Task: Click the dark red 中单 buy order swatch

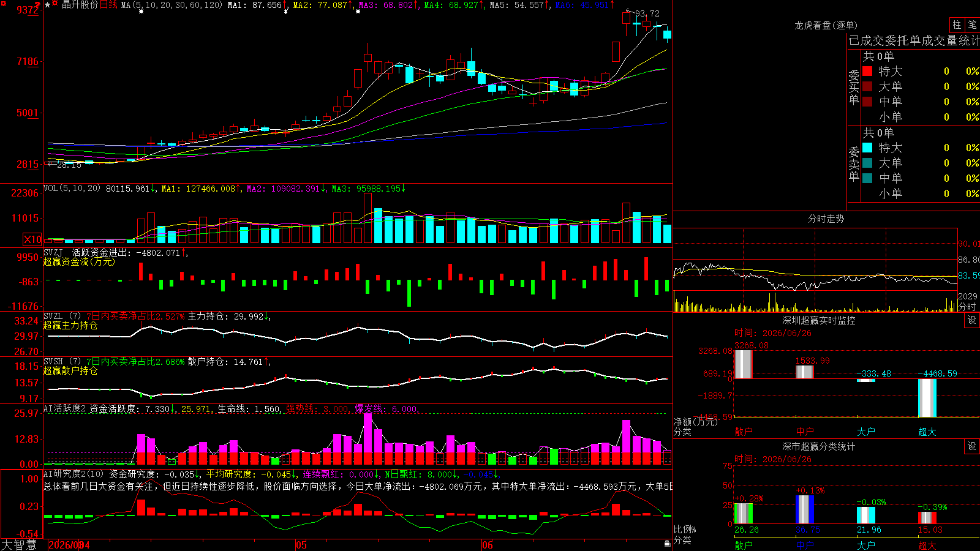Action: (867, 102)
